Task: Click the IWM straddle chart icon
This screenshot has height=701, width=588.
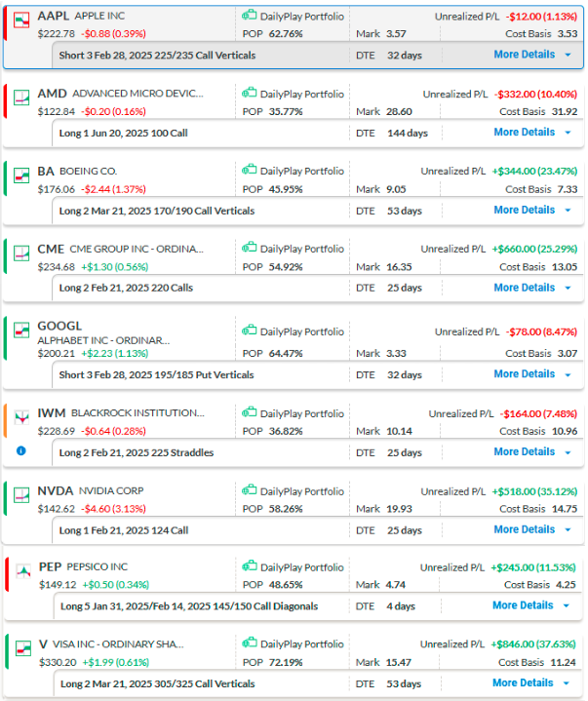Action: [21, 417]
